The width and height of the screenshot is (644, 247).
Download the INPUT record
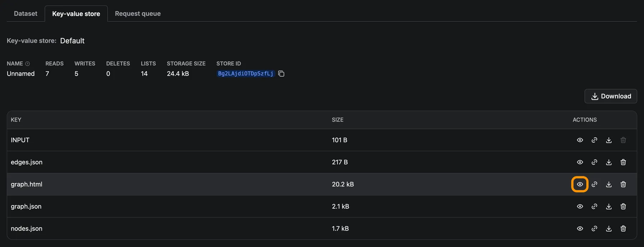(609, 140)
